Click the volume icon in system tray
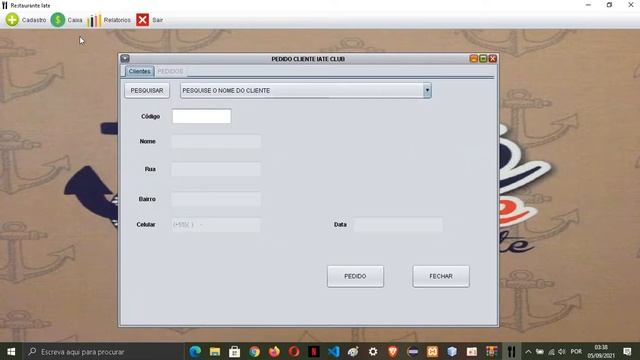 click(562, 351)
